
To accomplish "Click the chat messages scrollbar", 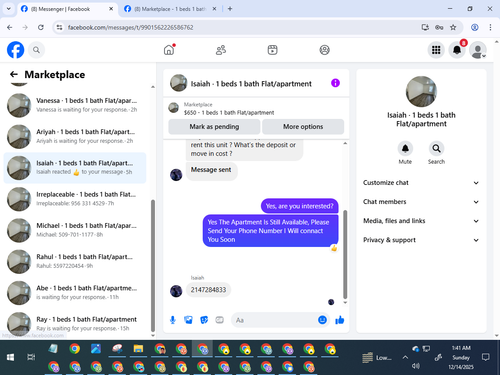I will (x=345, y=254).
